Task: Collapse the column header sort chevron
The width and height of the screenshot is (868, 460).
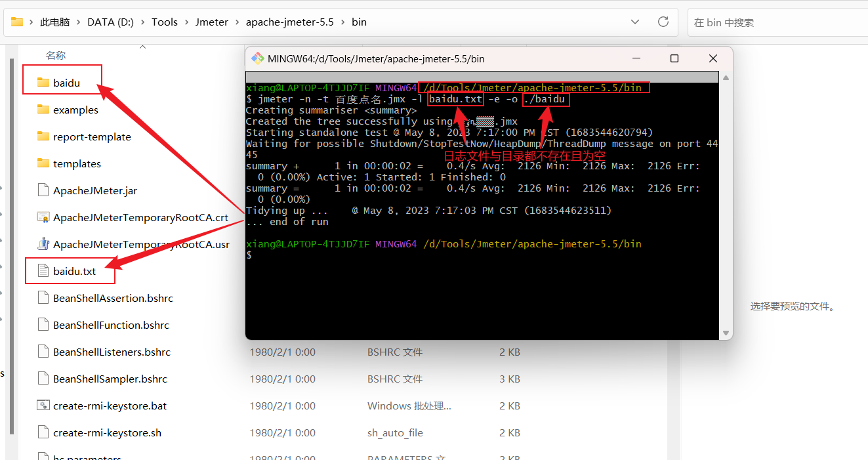Action: (x=142, y=47)
